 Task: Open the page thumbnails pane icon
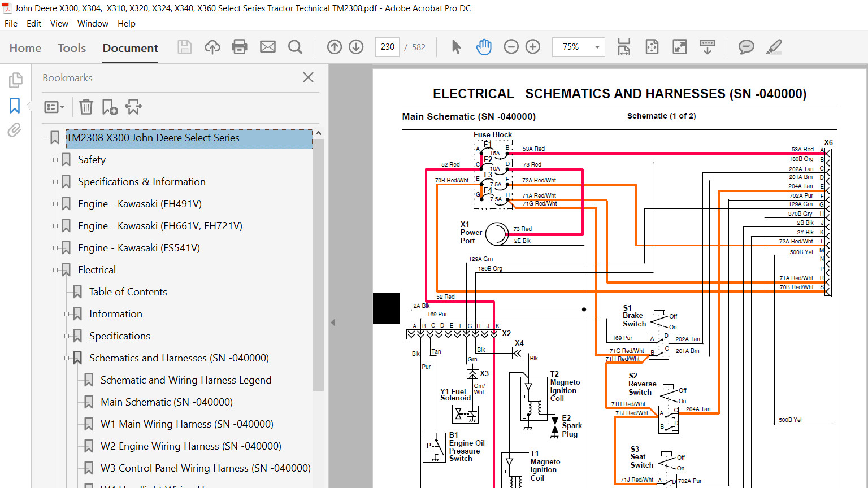[x=15, y=80]
